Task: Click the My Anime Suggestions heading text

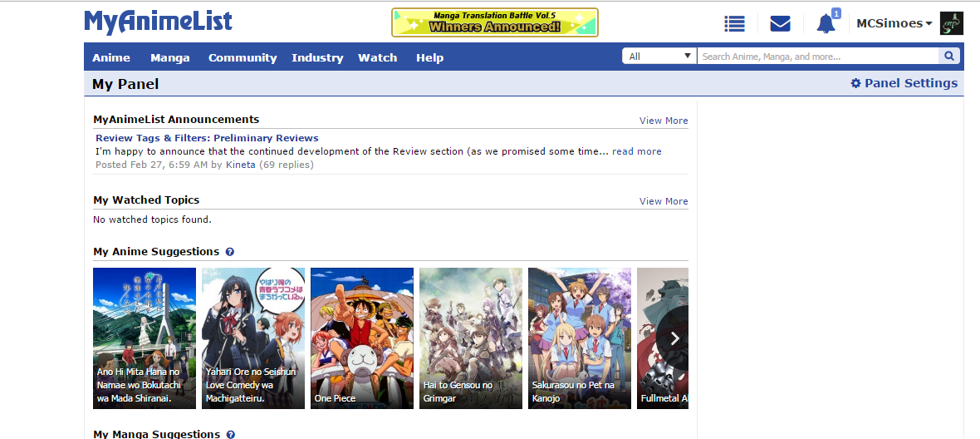Action: [x=156, y=252]
